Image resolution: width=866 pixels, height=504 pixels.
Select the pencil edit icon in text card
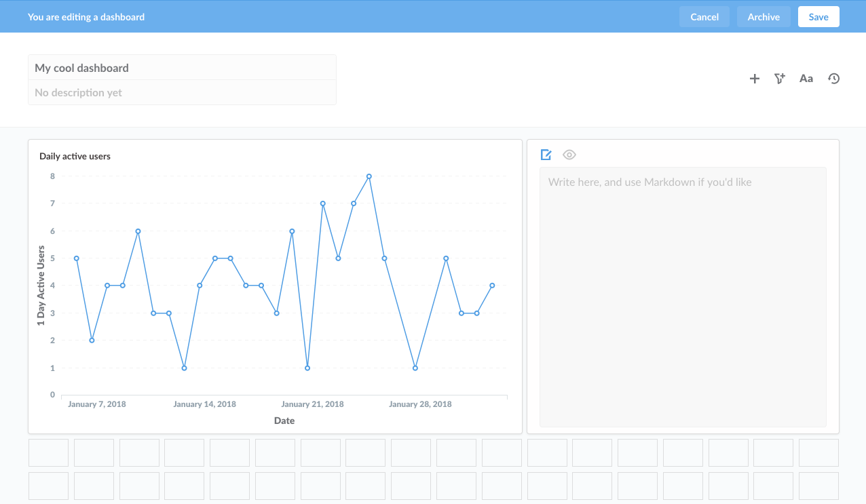pos(546,155)
